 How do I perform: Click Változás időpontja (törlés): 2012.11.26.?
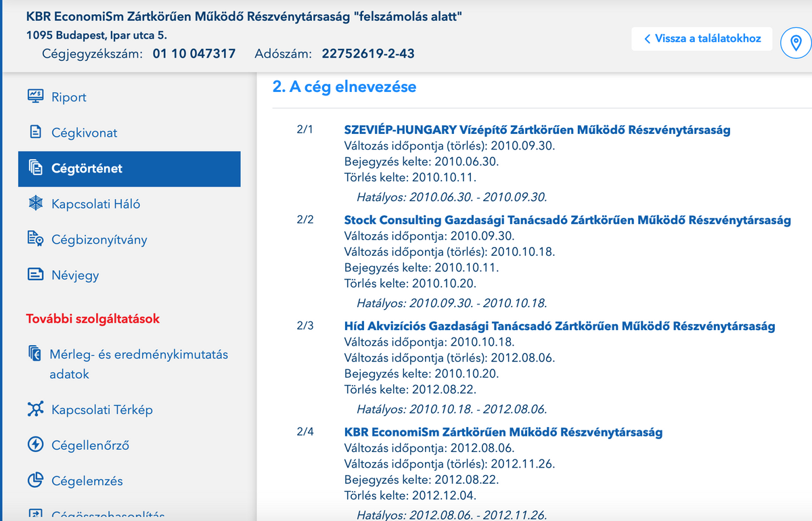point(450,463)
